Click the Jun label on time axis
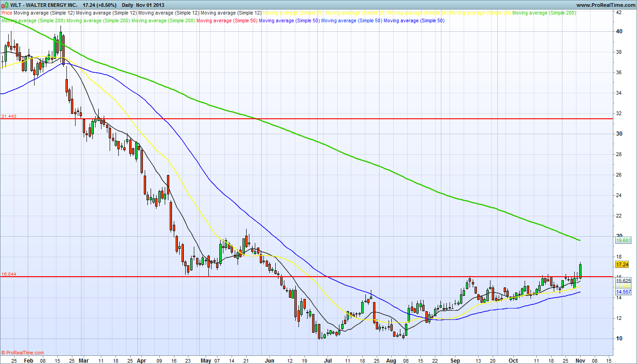 click(269, 361)
